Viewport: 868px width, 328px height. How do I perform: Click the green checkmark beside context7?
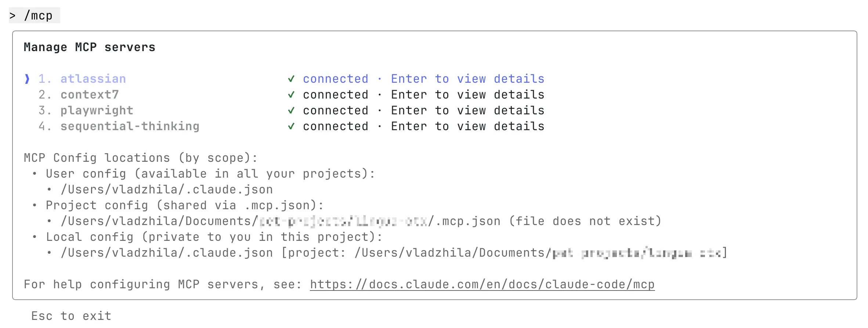[x=291, y=95]
